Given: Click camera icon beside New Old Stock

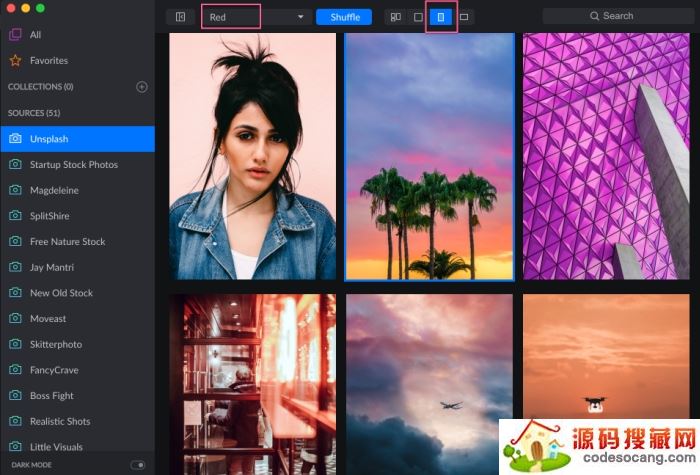Looking at the screenshot, I should (15, 292).
